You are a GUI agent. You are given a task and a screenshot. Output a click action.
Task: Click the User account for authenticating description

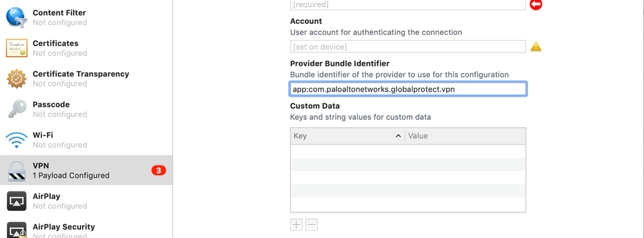[x=376, y=32]
